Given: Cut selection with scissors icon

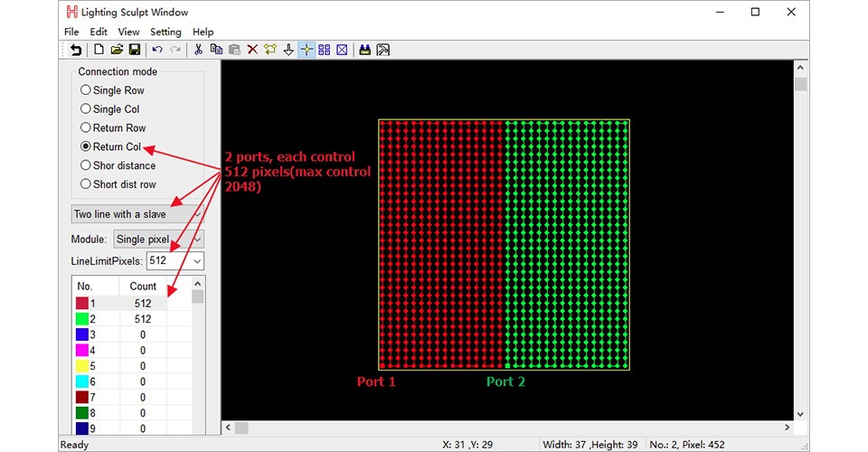Looking at the screenshot, I should pos(198,50).
